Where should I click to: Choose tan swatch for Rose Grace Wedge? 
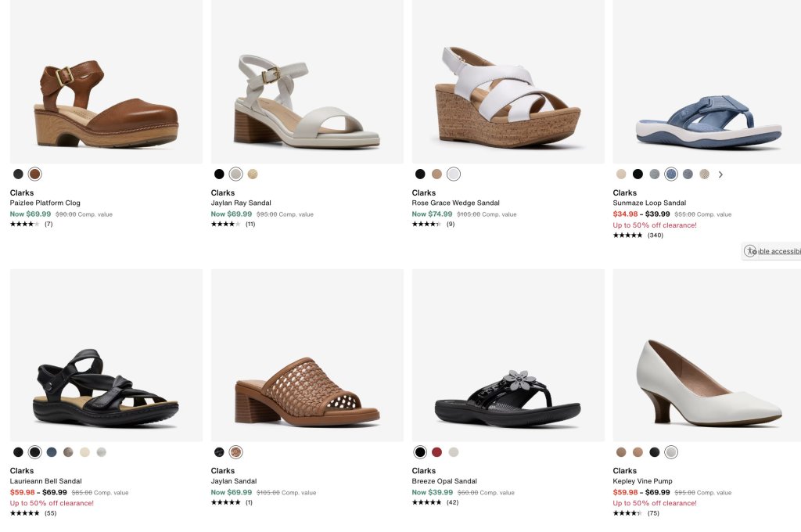tap(436, 174)
